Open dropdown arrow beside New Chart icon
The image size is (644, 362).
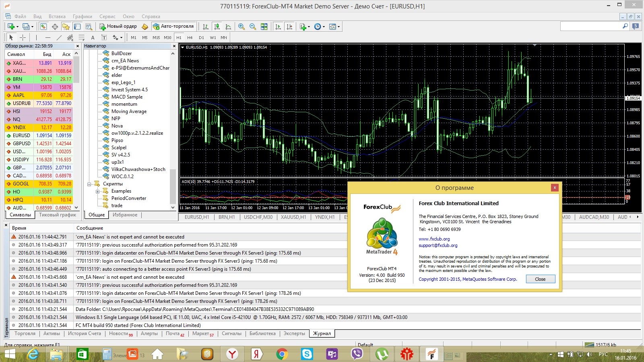point(17,27)
